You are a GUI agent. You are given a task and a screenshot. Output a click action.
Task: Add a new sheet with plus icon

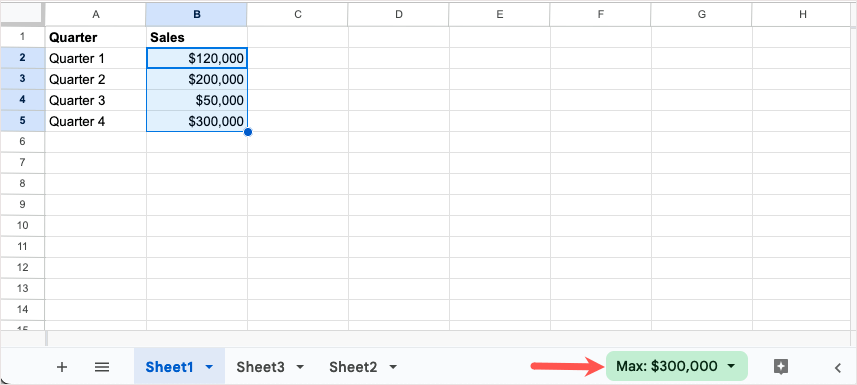point(62,367)
